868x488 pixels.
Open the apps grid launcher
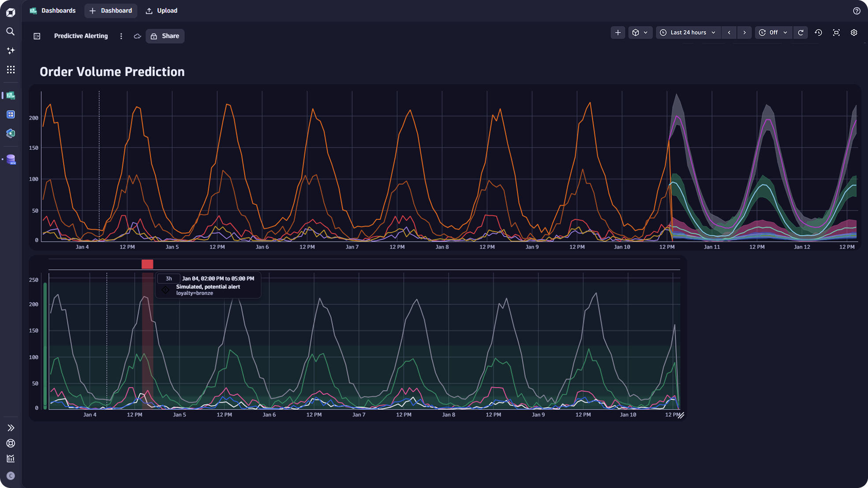(11, 70)
